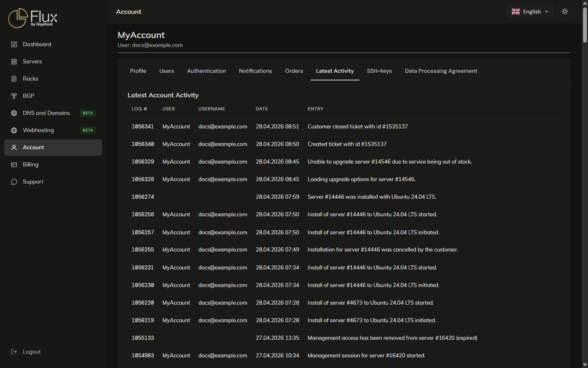The height and width of the screenshot is (368, 588).
Task: Click log number 1056341
Action: click(x=143, y=126)
